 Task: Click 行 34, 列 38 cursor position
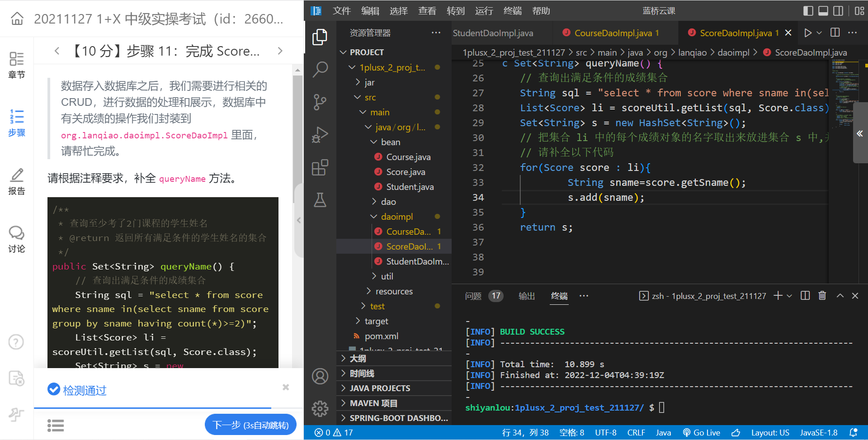coord(525,433)
